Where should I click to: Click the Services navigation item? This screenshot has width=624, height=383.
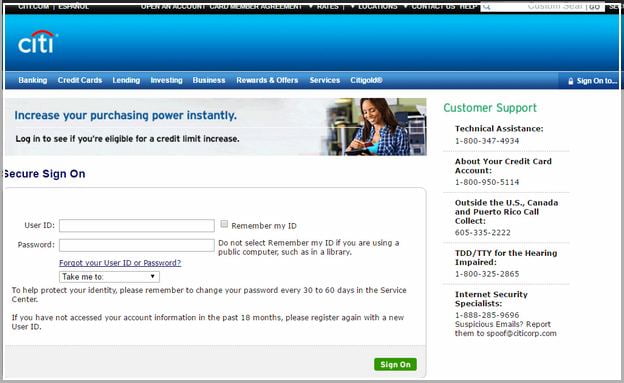pyautogui.click(x=325, y=80)
